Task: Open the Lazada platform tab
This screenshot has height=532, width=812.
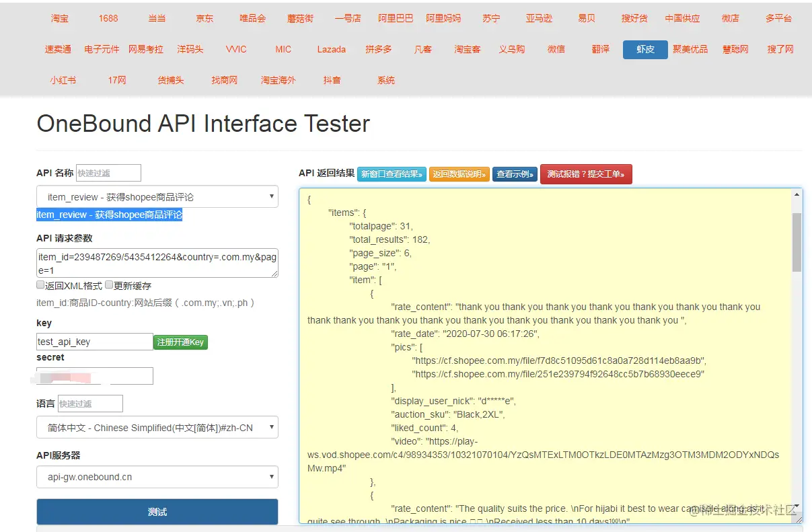Action: pyautogui.click(x=331, y=49)
